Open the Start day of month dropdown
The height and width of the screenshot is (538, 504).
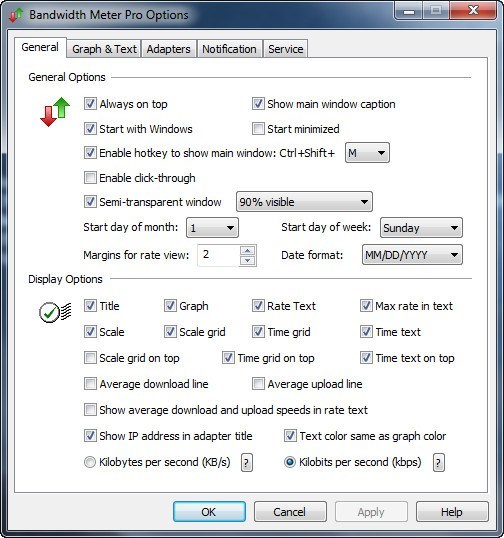tap(212, 227)
